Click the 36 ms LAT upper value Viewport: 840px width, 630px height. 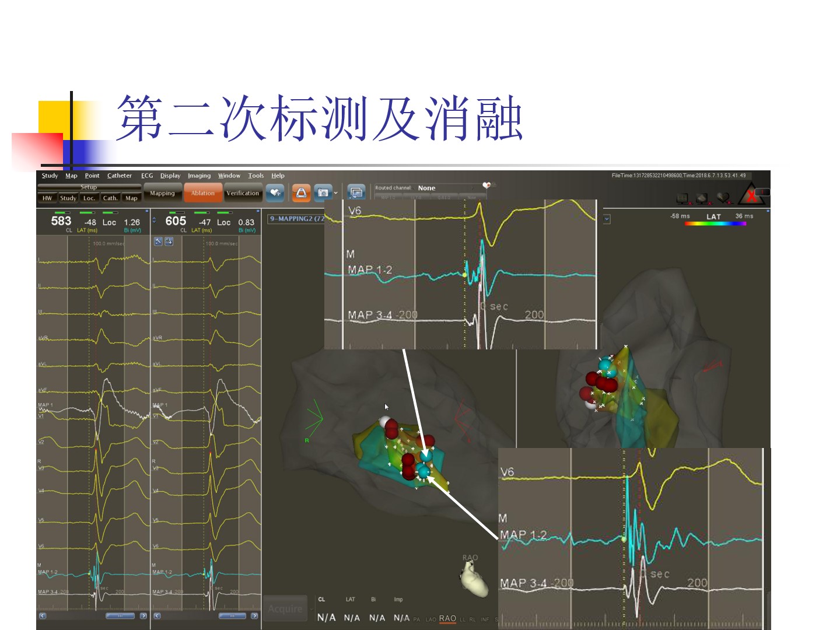click(x=744, y=216)
